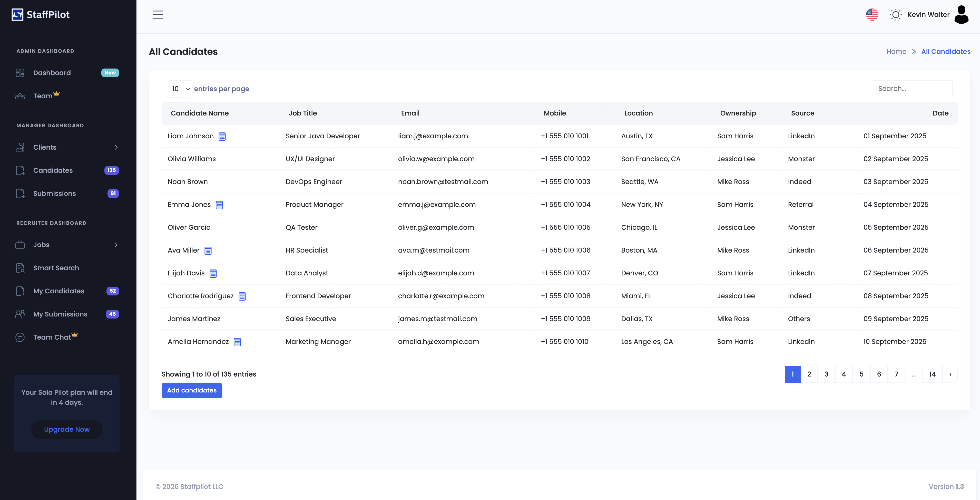Open the US flag language selector
980x500 pixels.
pyautogui.click(x=872, y=14)
